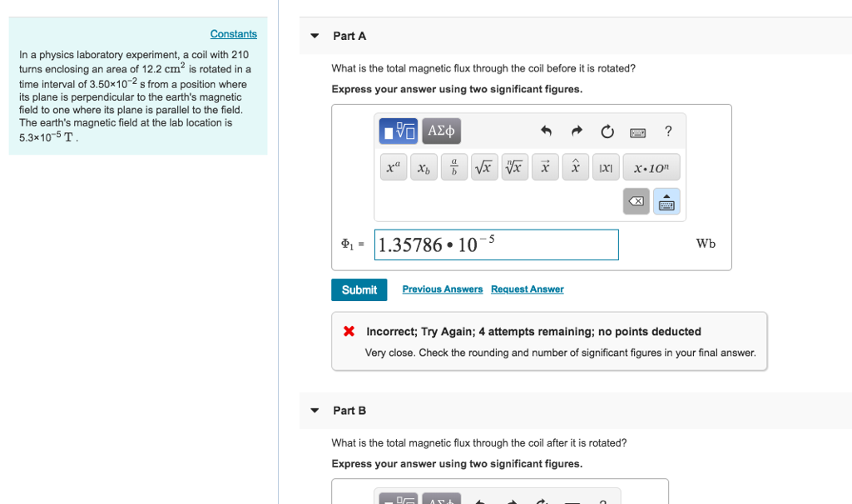Collapse the Part B section

click(x=314, y=410)
